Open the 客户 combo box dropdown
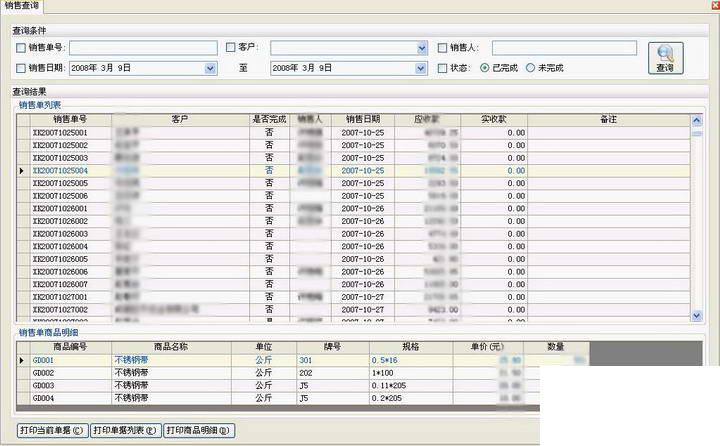This screenshot has height=446, width=720. point(422,48)
